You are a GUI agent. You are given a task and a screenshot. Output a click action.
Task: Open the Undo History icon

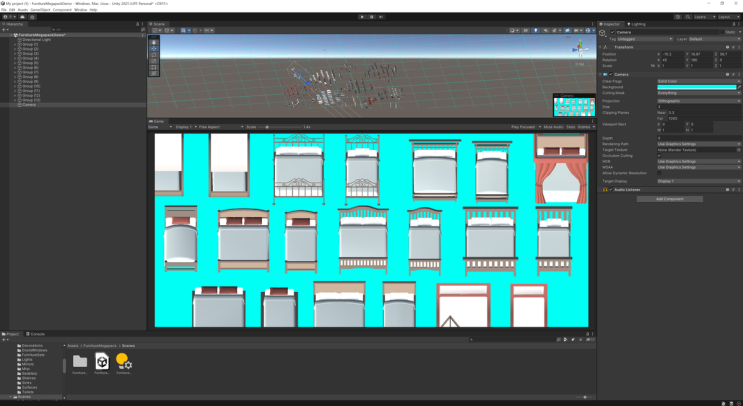pyautogui.click(x=678, y=17)
